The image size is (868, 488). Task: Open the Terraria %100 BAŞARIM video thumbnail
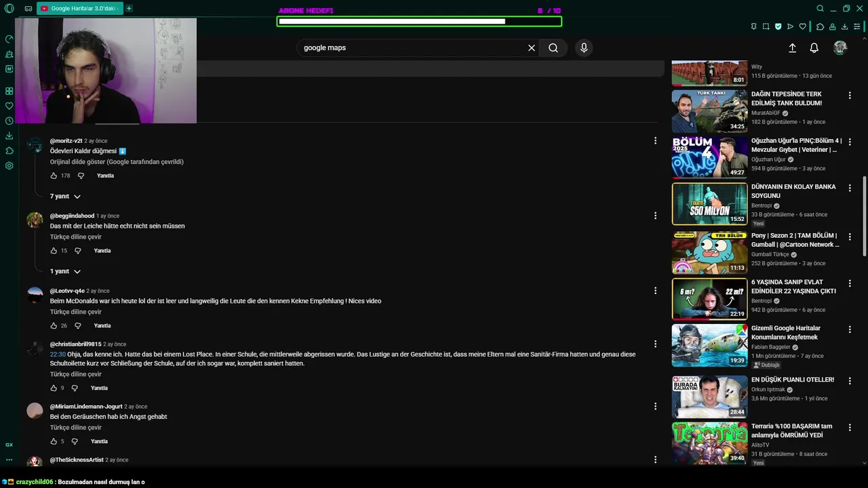coord(709,443)
